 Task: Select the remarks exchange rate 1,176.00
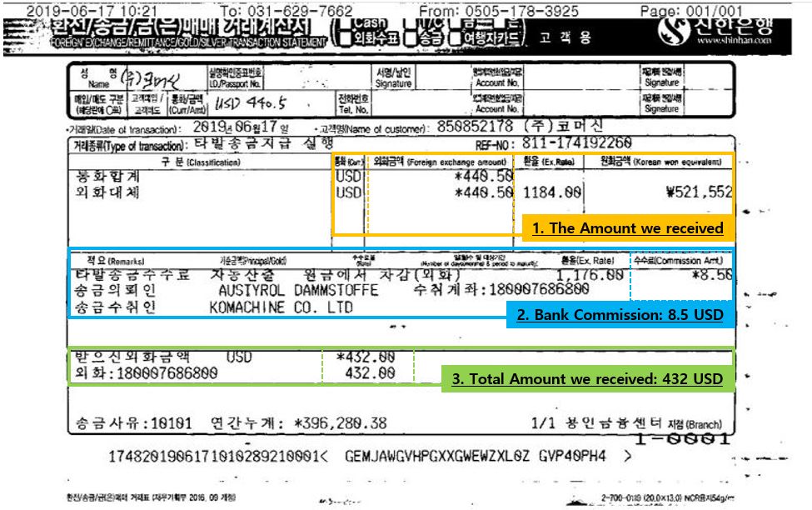[590, 275]
